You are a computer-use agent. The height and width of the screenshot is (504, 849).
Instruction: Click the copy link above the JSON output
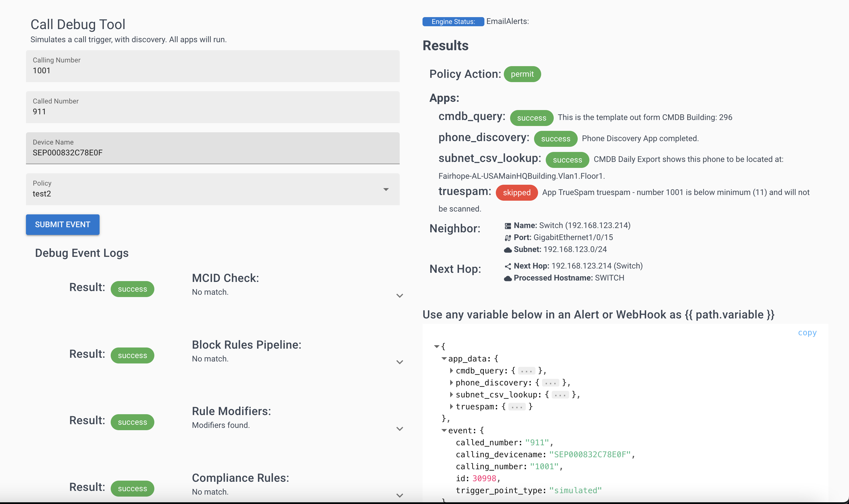tap(808, 332)
